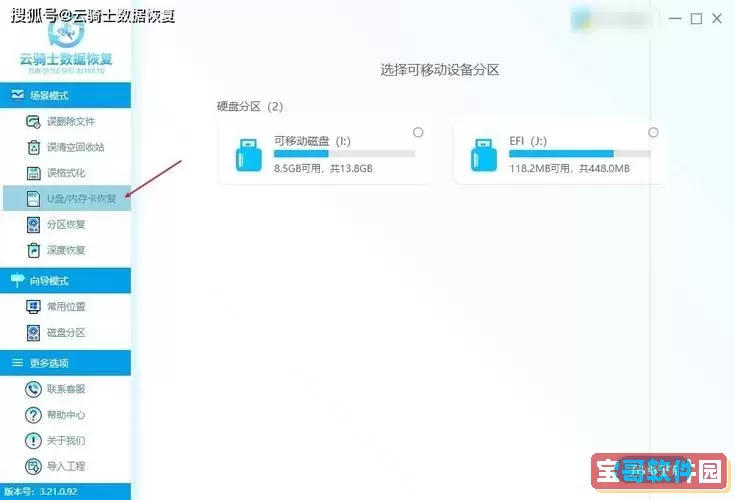
Task: Click 118.2MB可用, 共448.0MB text
Action: 570,169
